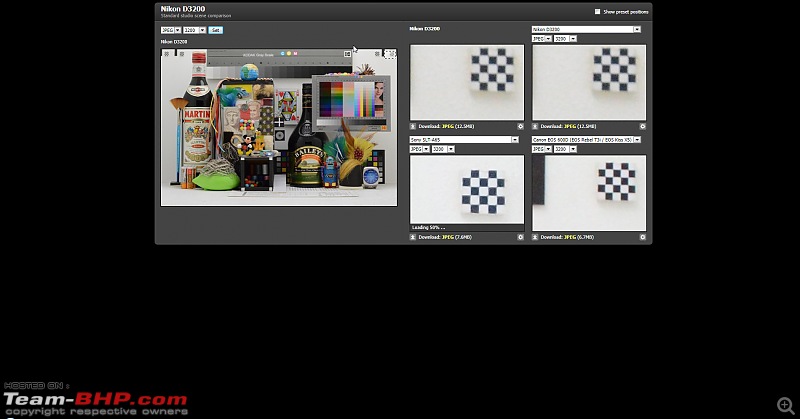Viewport: 800px width, 419px height.
Task: Open gear settings under top-right Nikon D3200 crop
Action: click(642, 126)
